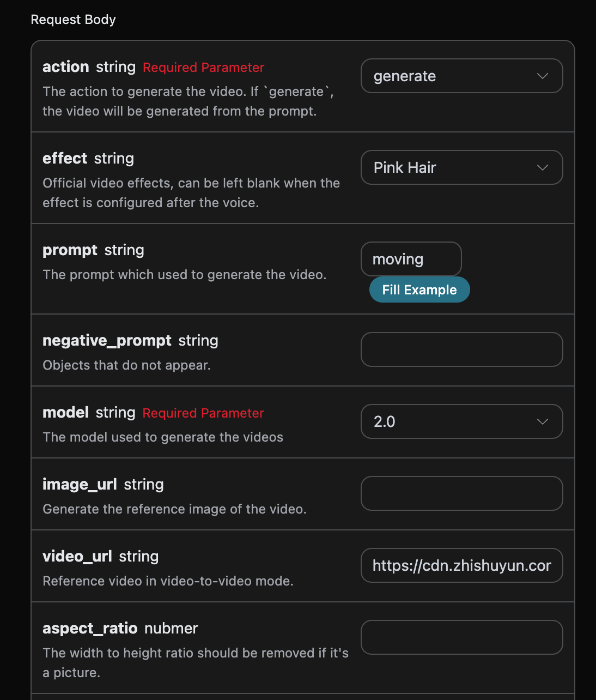Click the Request Body heading
This screenshot has height=700, width=596.
(73, 20)
